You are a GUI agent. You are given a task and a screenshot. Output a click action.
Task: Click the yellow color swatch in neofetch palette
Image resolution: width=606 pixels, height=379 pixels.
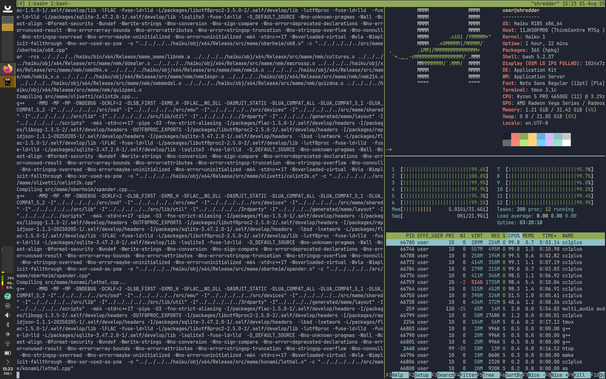533,139
